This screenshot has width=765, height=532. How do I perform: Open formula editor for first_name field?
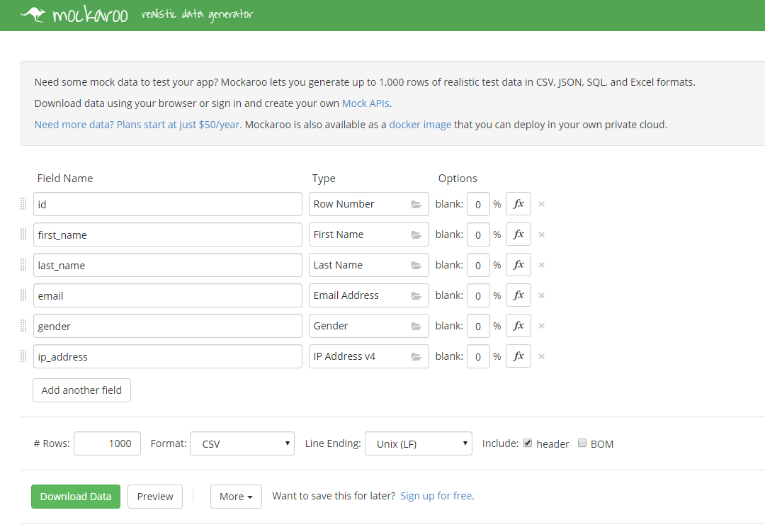point(518,234)
